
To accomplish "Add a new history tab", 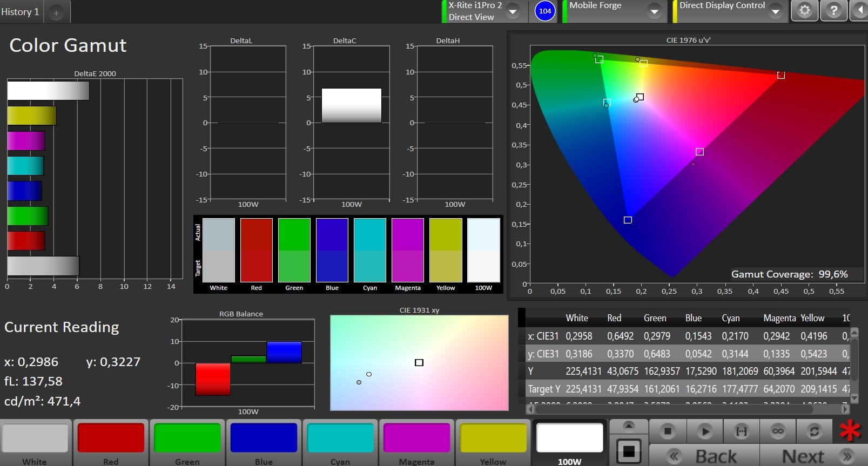I will [x=56, y=12].
